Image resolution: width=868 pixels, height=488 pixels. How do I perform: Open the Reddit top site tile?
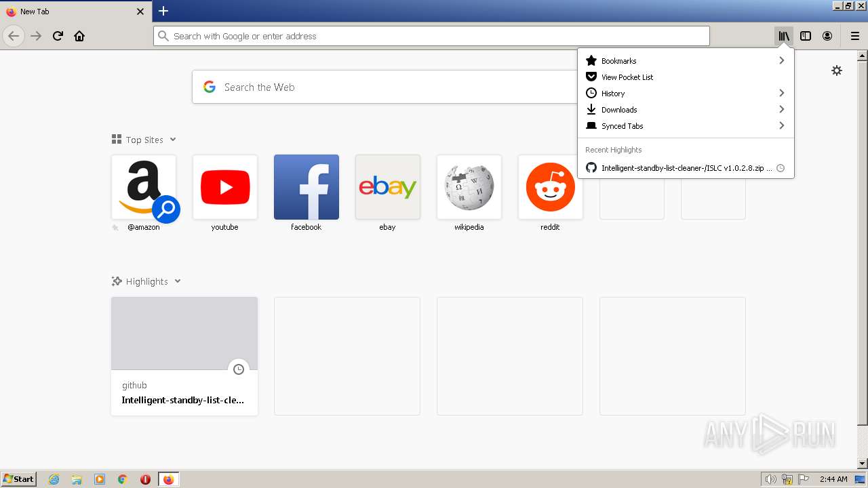(551, 187)
